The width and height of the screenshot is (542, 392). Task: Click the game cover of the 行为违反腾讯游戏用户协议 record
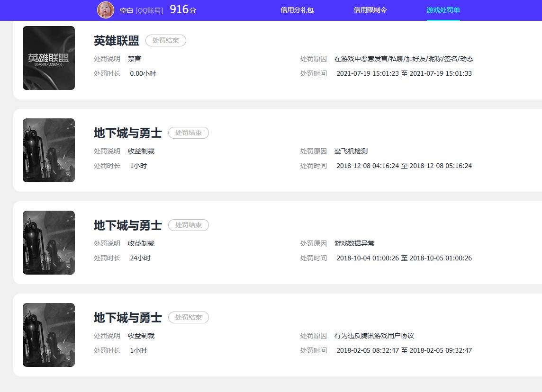pyautogui.click(x=49, y=335)
